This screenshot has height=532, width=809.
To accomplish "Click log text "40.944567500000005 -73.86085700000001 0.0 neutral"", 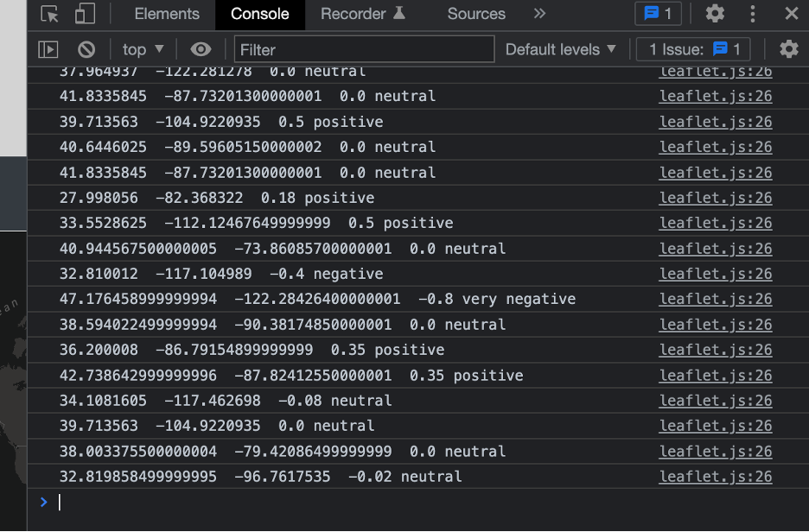I will coord(283,249).
